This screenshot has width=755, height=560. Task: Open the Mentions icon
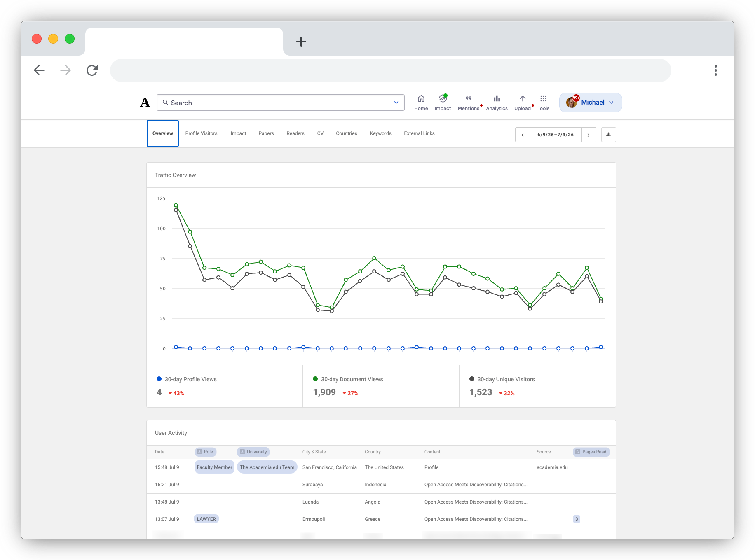coord(469,98)
